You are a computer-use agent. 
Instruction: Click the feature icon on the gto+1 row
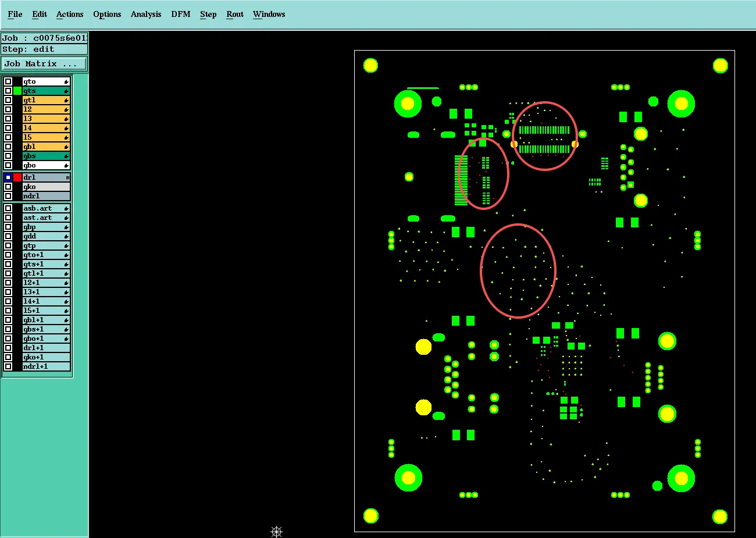coord(66,255)
